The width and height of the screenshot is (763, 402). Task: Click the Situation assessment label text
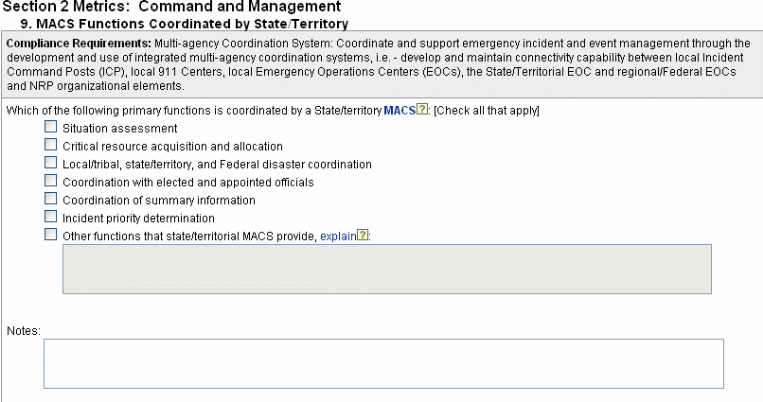tap(120, 129)
